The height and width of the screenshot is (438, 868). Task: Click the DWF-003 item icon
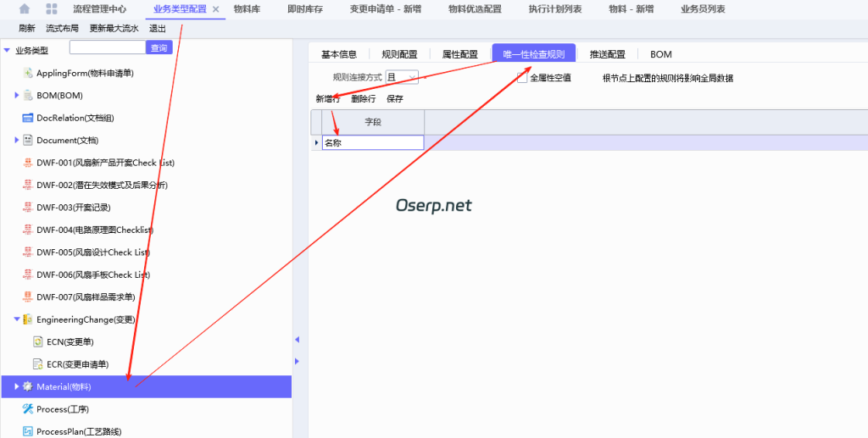pos(28,208)
